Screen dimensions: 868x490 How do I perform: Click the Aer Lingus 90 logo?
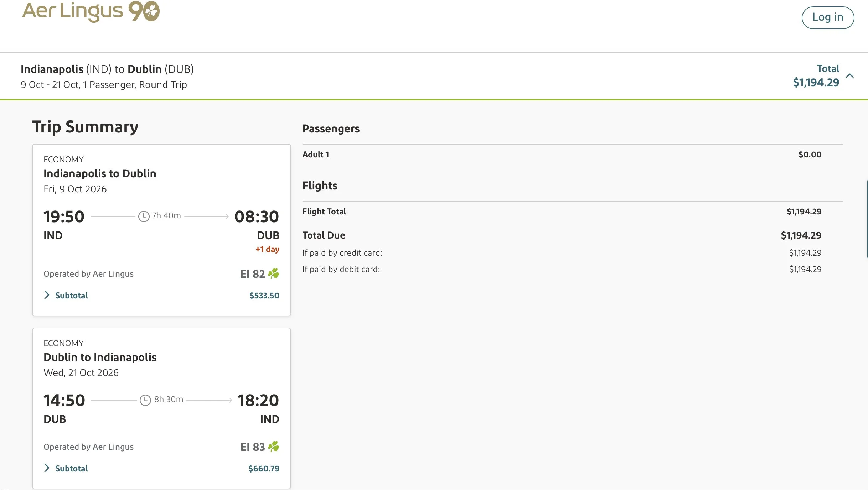coord(91,12)
